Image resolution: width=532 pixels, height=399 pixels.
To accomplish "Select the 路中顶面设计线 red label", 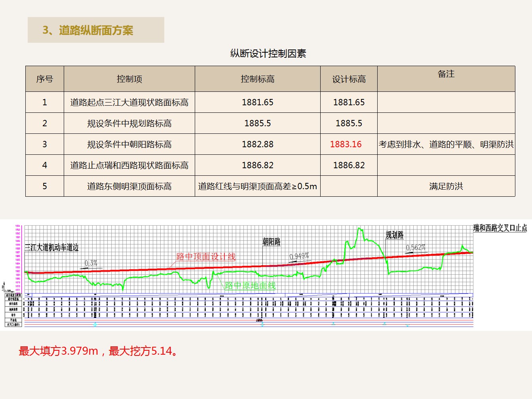I will tap(206, 257).
